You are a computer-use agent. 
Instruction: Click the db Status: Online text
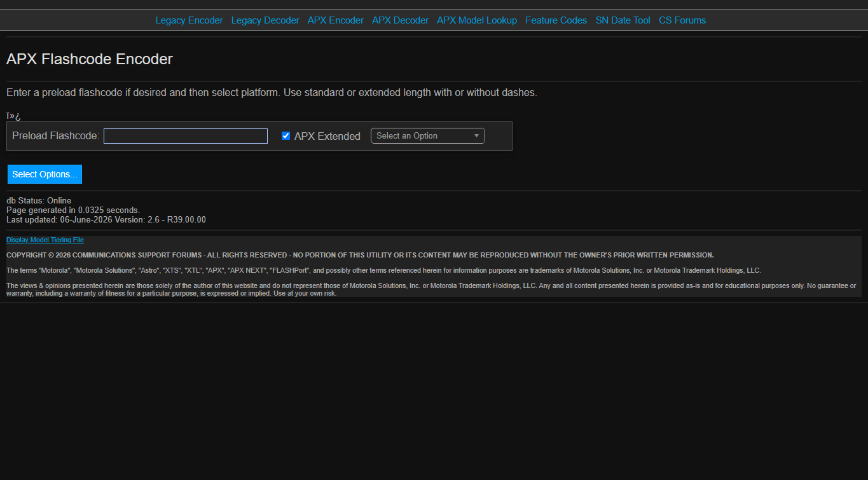pos(39,201)
